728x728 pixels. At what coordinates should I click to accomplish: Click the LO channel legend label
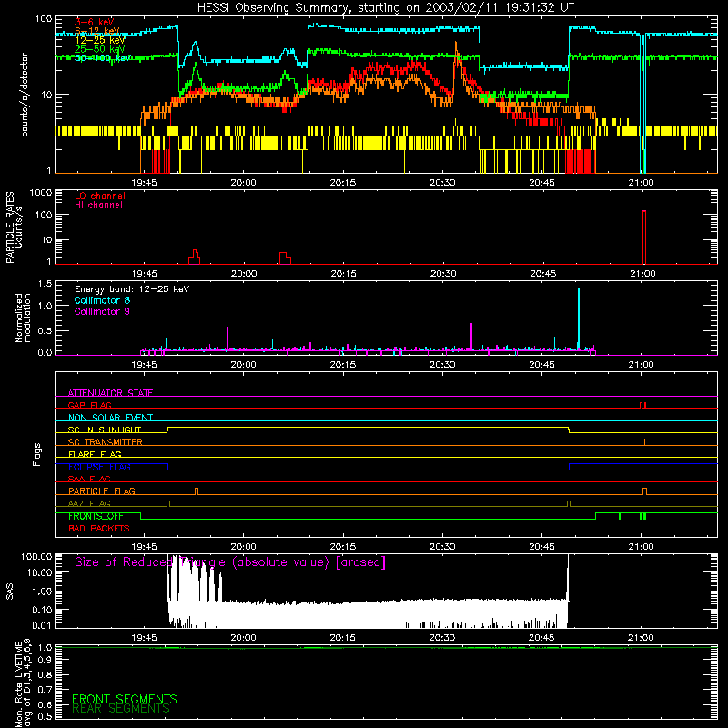click(100, 196)
